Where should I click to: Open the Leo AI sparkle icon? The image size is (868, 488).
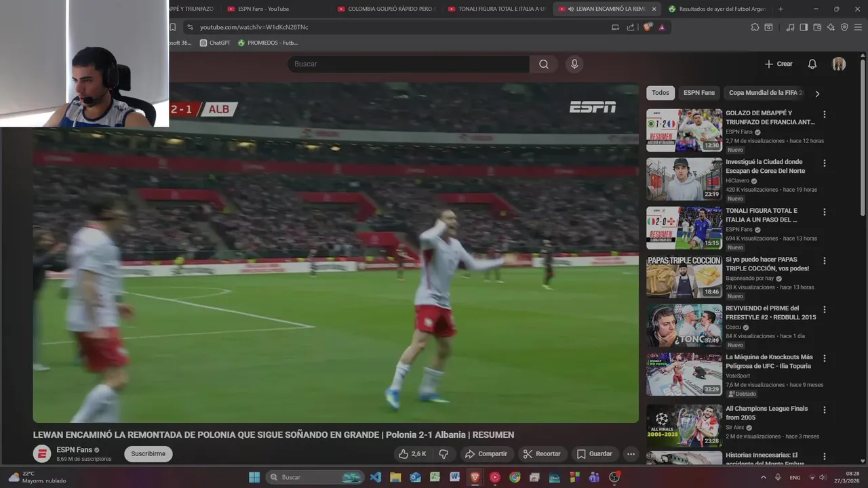pyautogui.click(x=831, y=27)
